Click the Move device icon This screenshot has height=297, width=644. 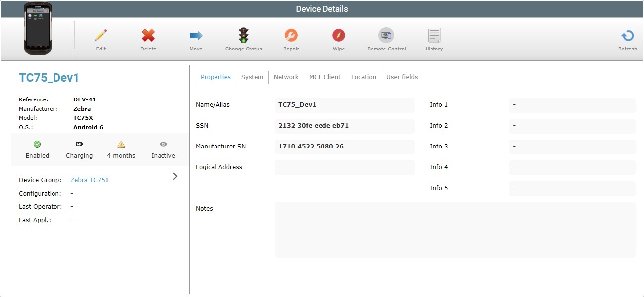[x=196, y=40]
